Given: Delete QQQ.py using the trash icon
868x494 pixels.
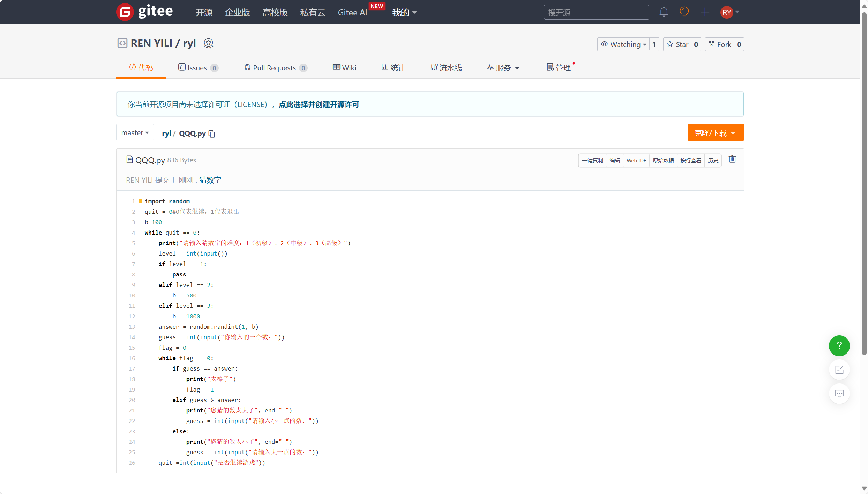Looking at the screenshot, I should pos(732,159).
